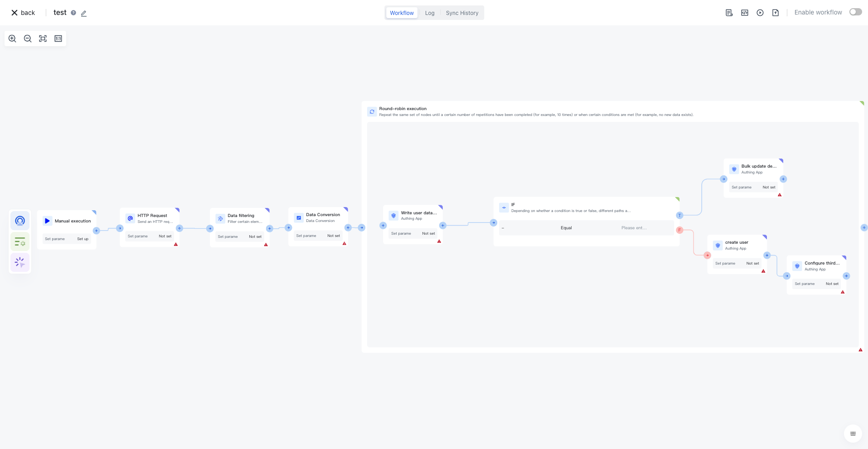Open the Equal operator dropdown in IF node
868x449 pixels.
566,228
